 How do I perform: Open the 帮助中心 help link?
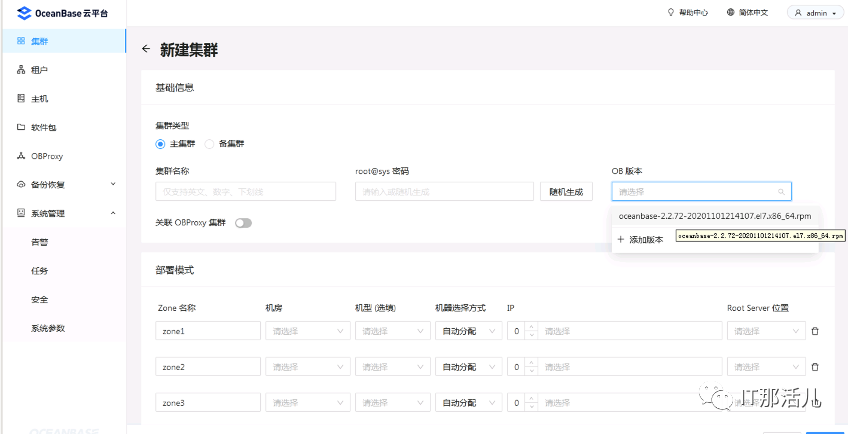[x=694, y=12]
